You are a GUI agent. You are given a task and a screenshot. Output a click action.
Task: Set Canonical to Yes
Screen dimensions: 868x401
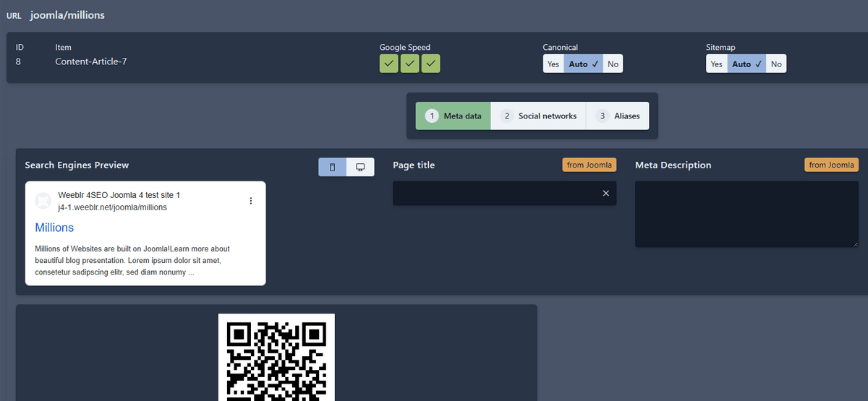tap(553, 64)
